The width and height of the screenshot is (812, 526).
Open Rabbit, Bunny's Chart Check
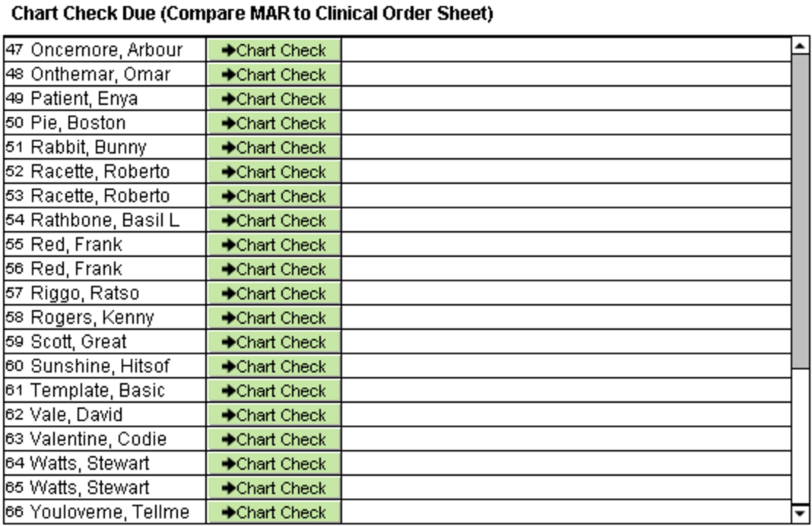[x=274, y=147]
